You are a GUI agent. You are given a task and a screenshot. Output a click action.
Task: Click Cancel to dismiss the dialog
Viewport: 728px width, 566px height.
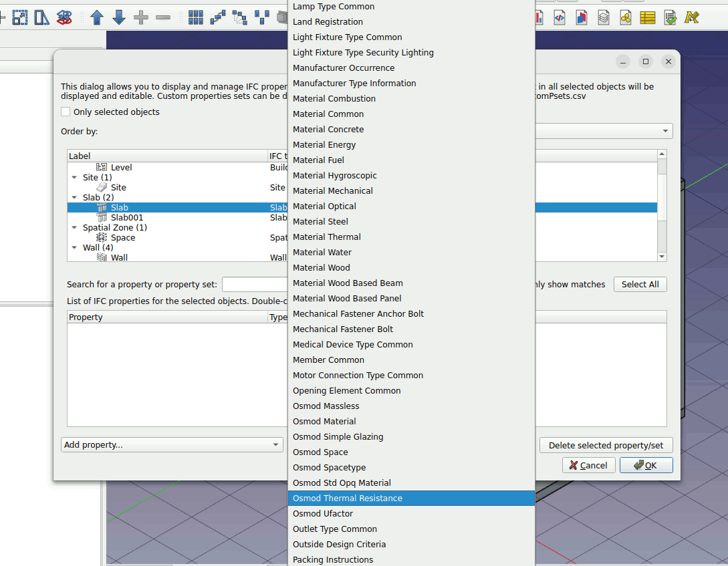point(588,465)
